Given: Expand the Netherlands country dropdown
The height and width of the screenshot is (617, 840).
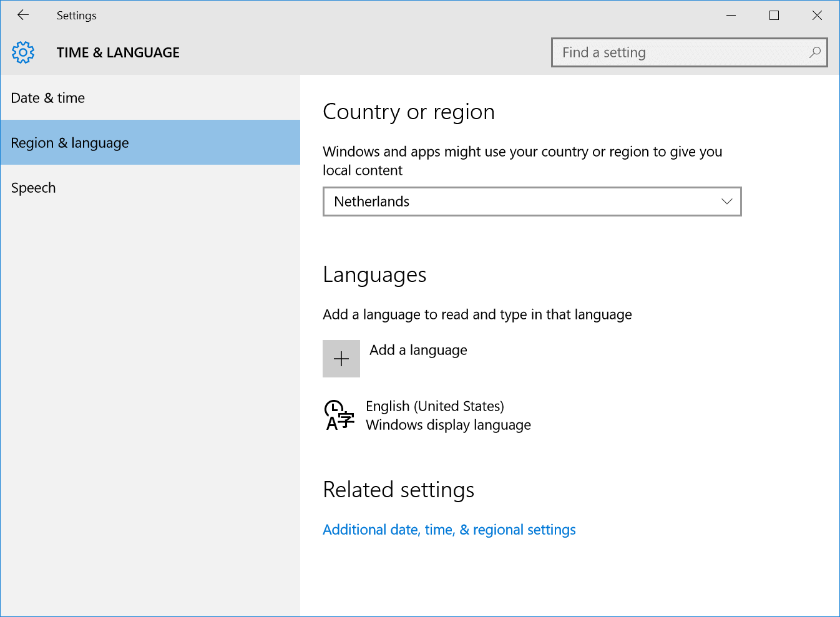Looking at the screenshot, I should point(532,202).
